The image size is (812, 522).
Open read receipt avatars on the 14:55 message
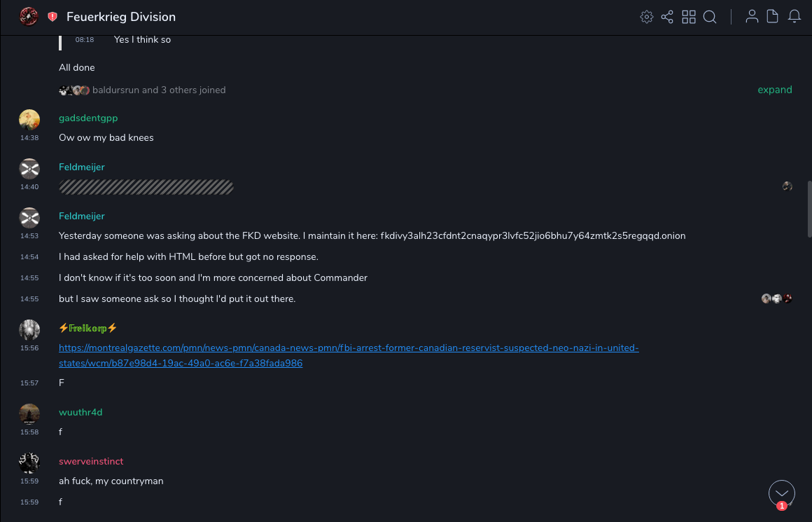(x=777, y=298)
